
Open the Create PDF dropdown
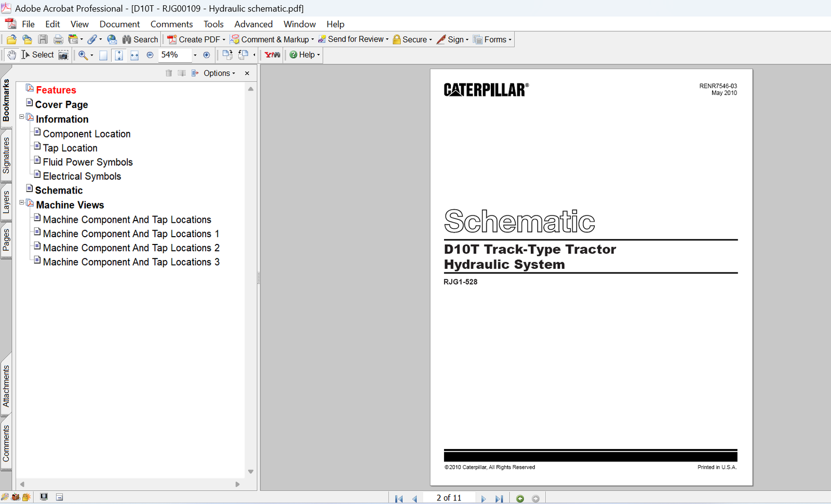pyautogui.click(x=196, y=39)
